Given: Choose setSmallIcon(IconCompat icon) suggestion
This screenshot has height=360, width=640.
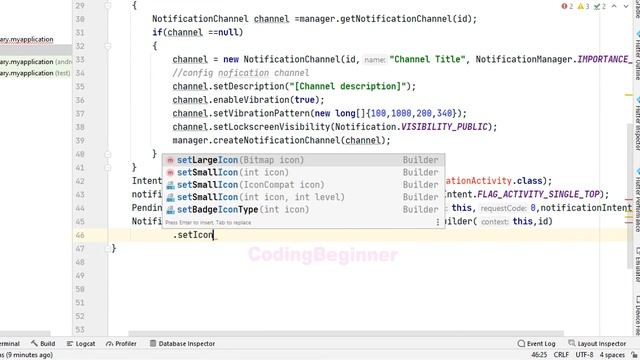Looking at the screenshot, I should click(x=303, y=185).
